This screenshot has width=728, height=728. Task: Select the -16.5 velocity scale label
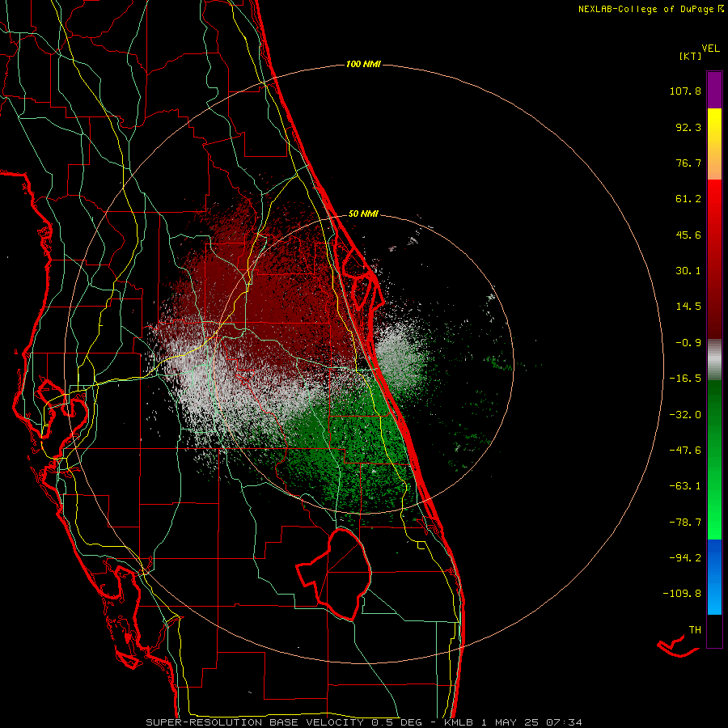click(685, 379)
